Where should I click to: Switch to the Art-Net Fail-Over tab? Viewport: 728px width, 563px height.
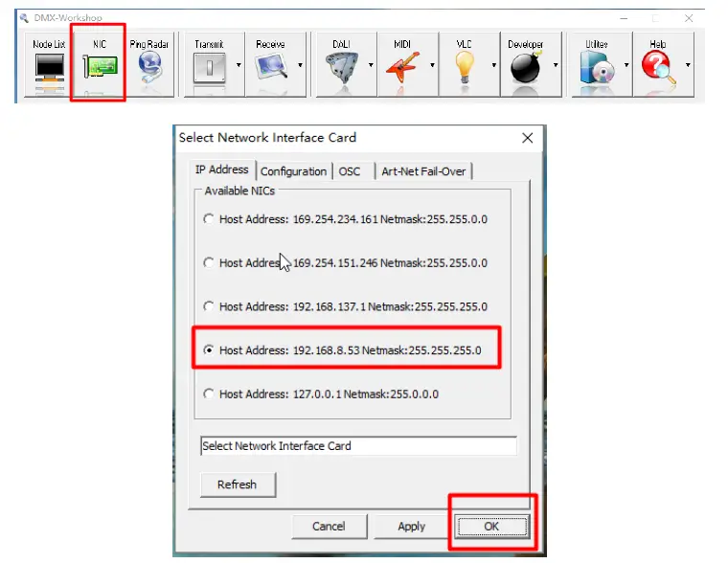(x=423, y=171)
